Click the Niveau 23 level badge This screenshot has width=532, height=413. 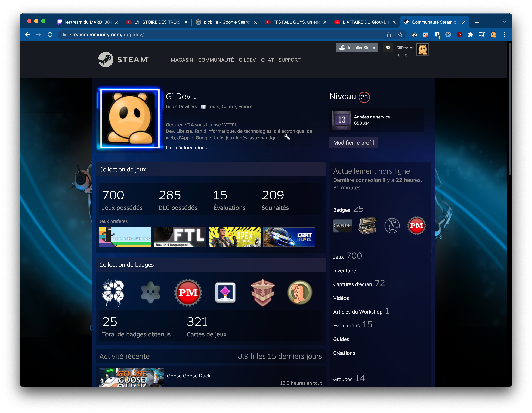coord(364,97)
